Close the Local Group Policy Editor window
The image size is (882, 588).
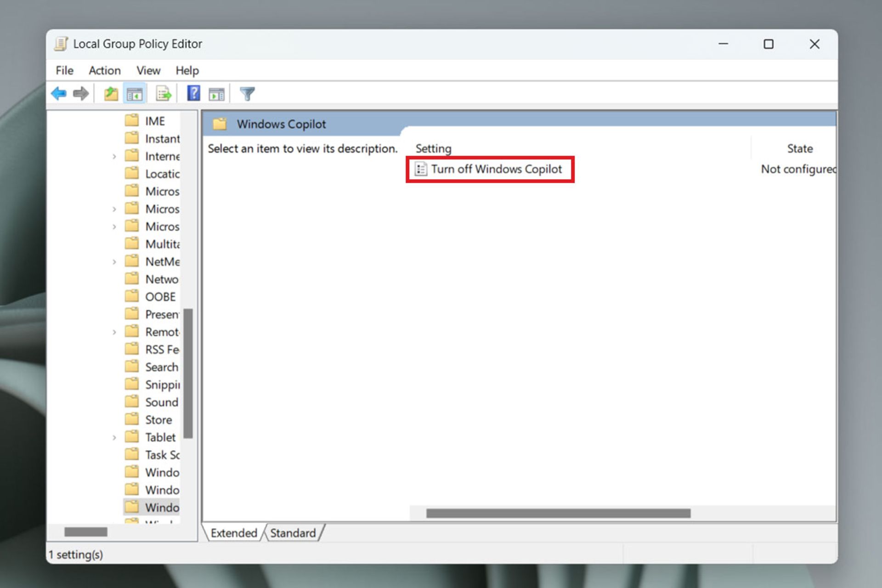(x=814, y=44)
